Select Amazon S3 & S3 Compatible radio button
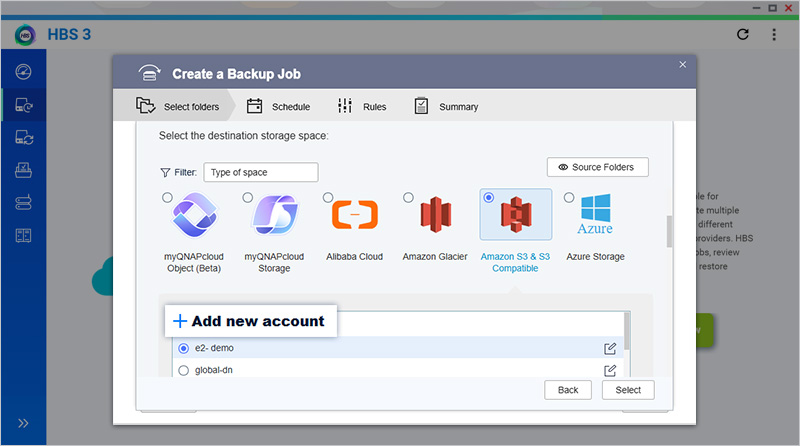Viewport: 800px width, 446px height. [x=489, y=197]
